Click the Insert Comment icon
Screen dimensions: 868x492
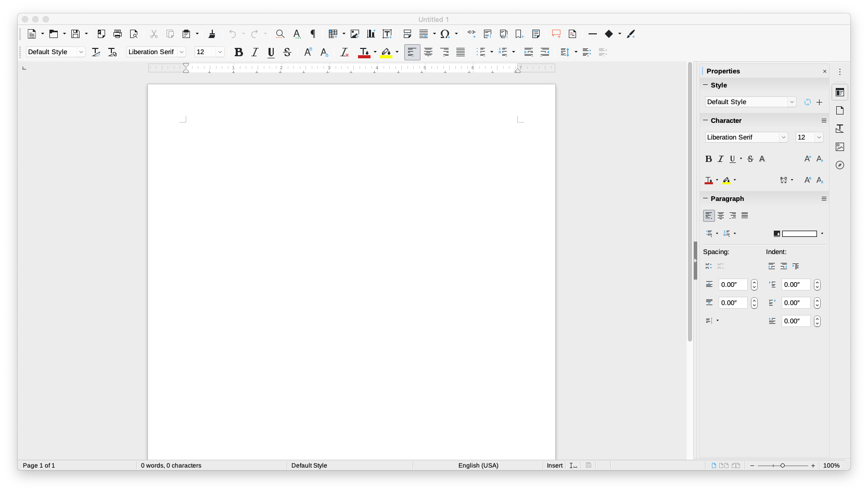(x=556, y=34)
